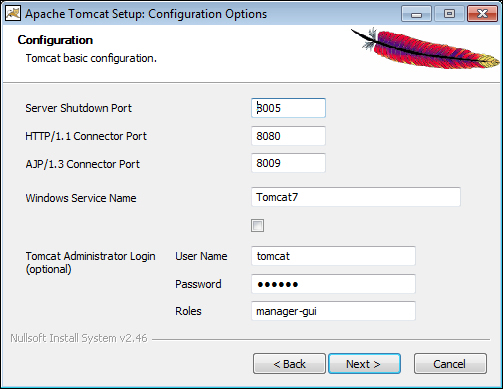The image size is (503, 389).
Task: Cancel the Tomcat installation
Action: pos(450,364)
